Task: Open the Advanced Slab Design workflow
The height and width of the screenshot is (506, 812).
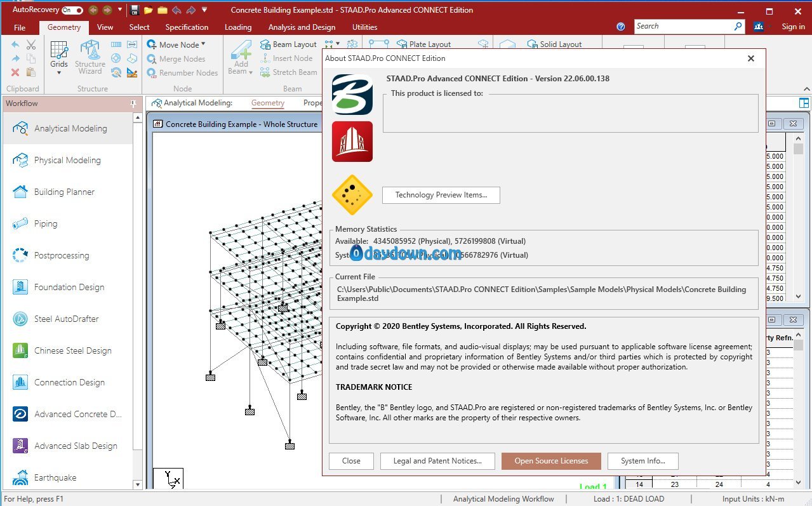Action: point(68,446)
